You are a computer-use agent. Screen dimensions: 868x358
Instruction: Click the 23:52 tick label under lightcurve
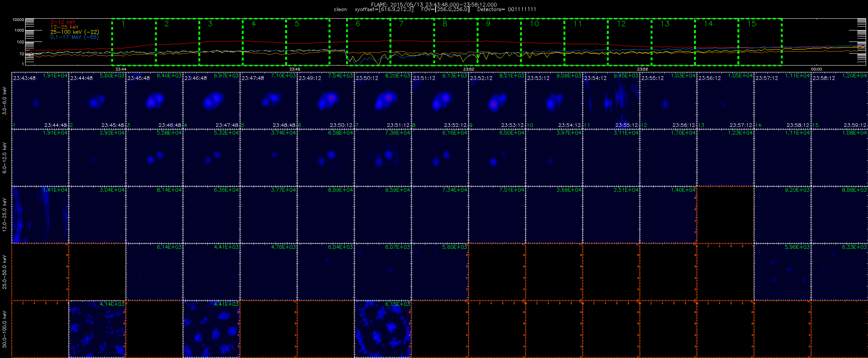(469, 69)
